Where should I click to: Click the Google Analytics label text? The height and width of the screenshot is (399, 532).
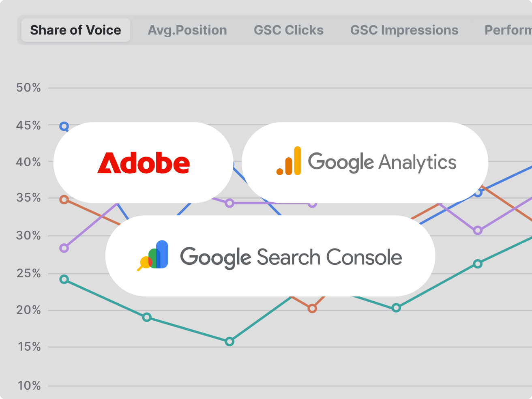(x=382, y=162)
